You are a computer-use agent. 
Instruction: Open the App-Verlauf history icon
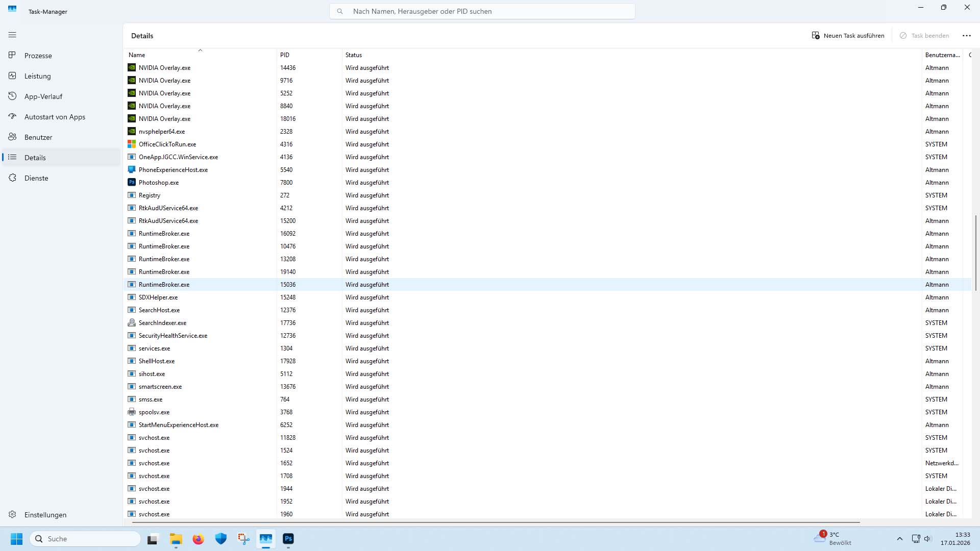tap(12, 96)
